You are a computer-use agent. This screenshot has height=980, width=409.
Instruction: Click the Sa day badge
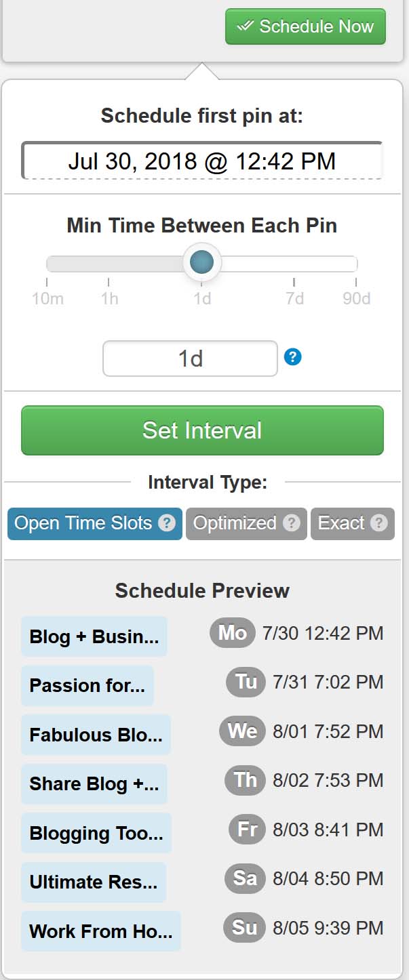244,878
